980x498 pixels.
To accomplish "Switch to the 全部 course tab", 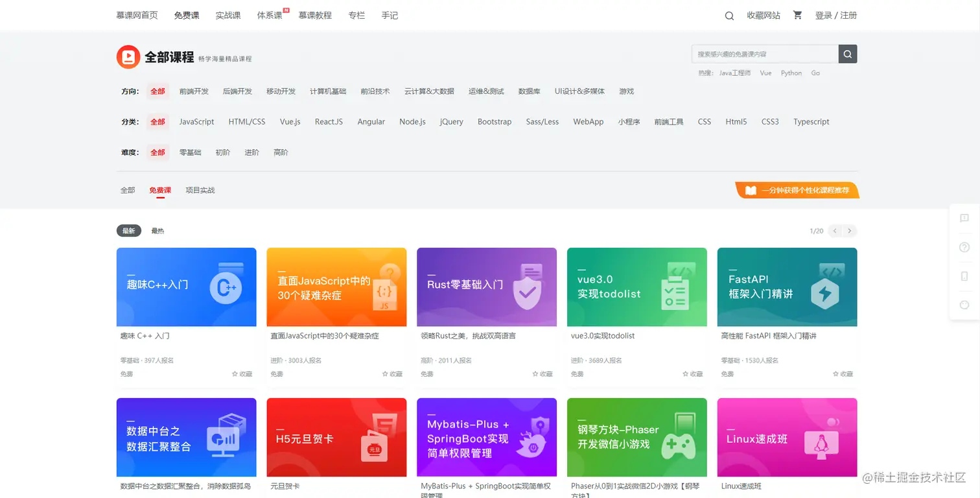I will pyautogui.click(x=128, y=190).
